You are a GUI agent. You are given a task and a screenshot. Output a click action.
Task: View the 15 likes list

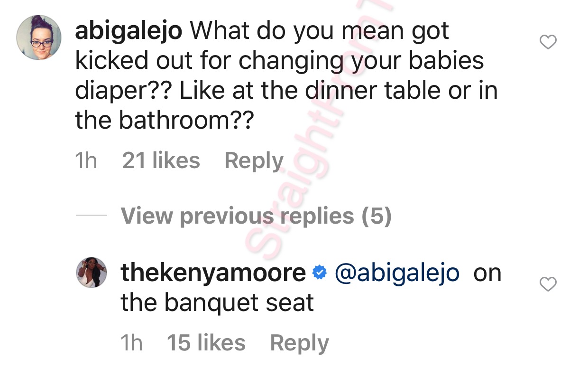pyautogui.click(x=206, y=343)
